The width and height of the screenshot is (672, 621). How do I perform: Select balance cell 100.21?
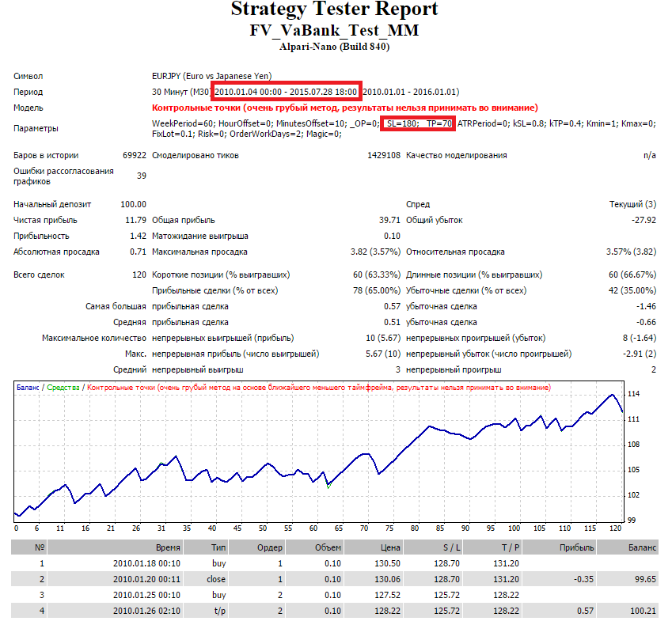[644, 612]
